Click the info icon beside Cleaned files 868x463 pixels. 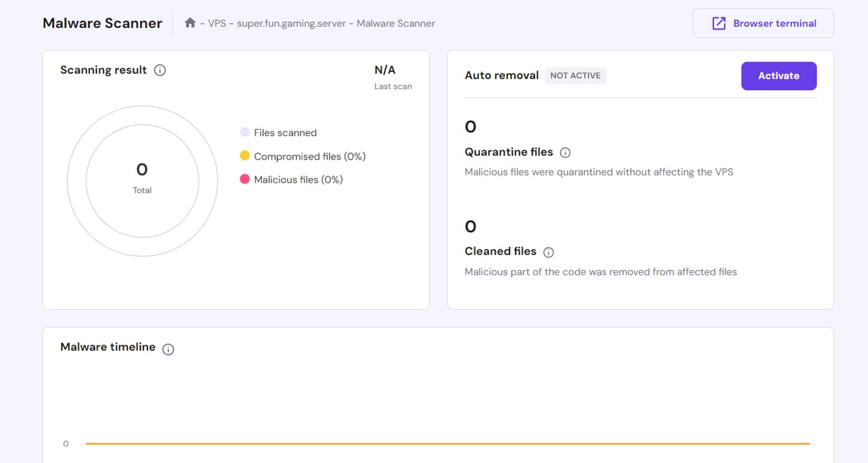point(548,252)
